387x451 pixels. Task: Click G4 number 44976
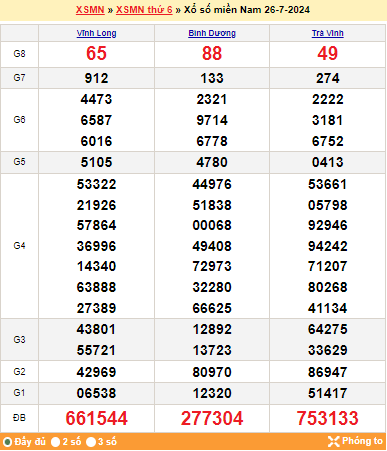212,184
